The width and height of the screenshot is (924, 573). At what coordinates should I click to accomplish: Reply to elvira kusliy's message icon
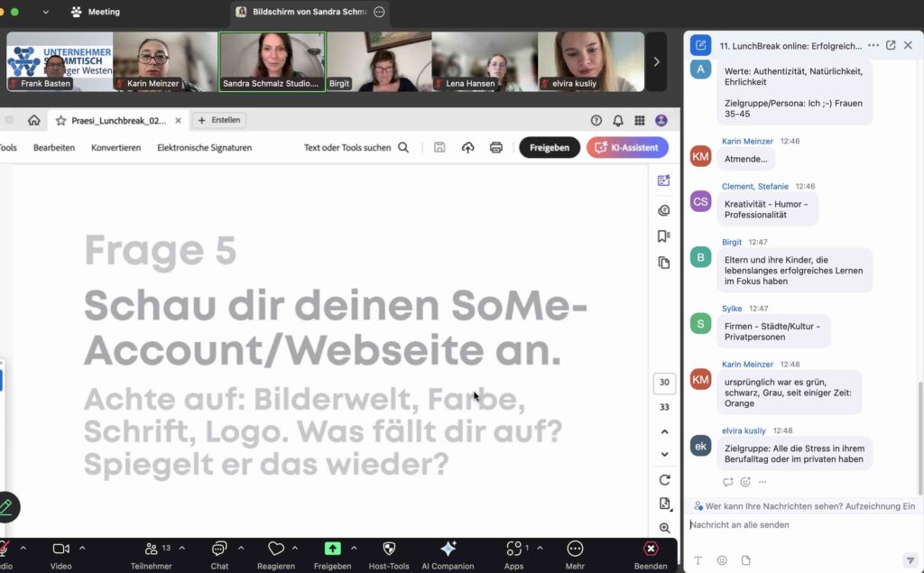coord(728,482)
